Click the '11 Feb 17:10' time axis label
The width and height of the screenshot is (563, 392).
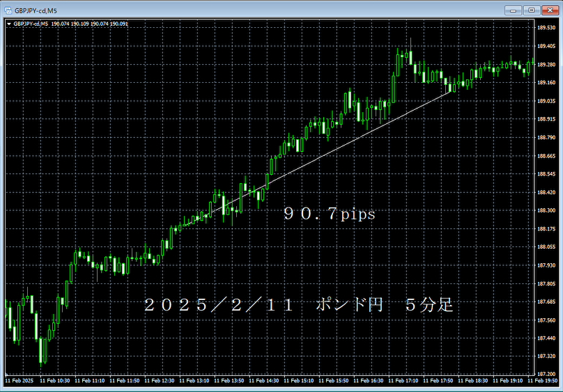403,381
